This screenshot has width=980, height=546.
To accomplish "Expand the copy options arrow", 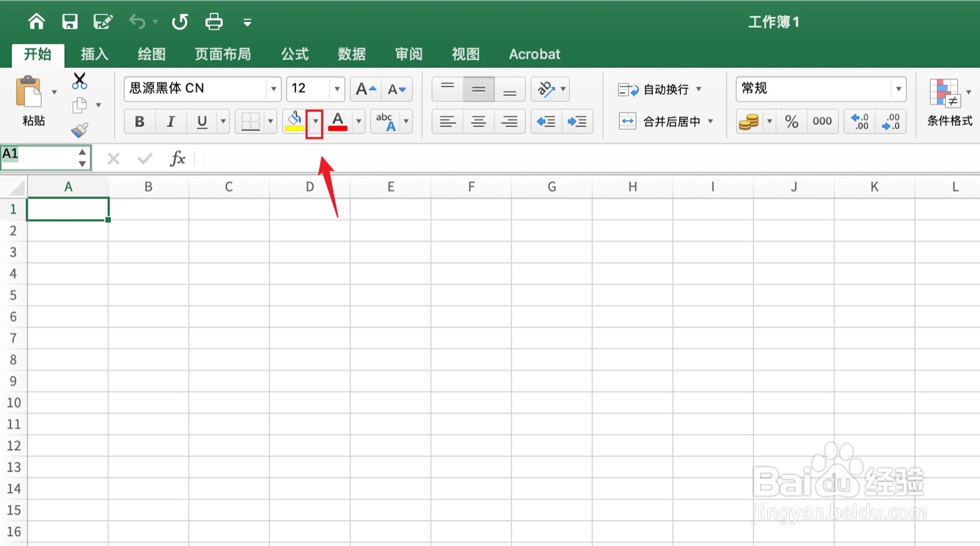I will (x=98, y=105).
